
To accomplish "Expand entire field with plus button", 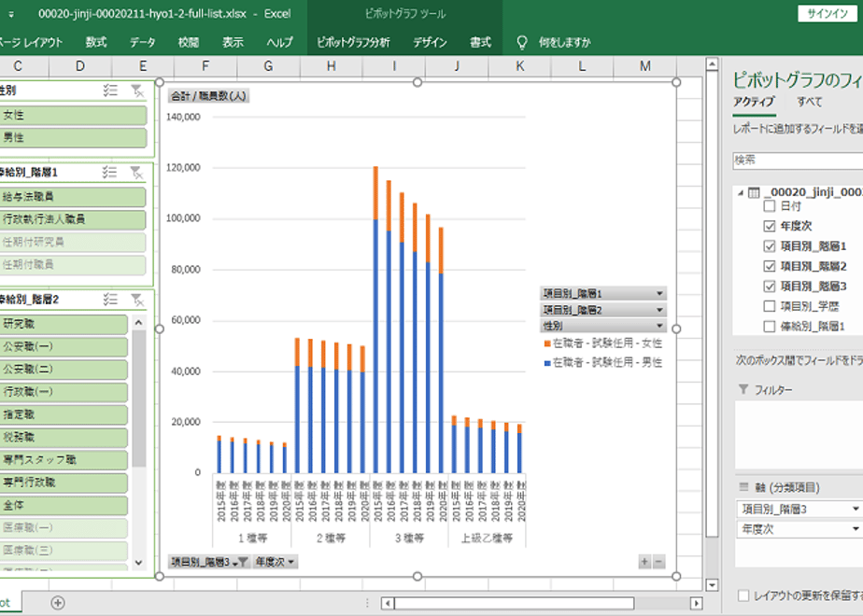I will [644, 562].
